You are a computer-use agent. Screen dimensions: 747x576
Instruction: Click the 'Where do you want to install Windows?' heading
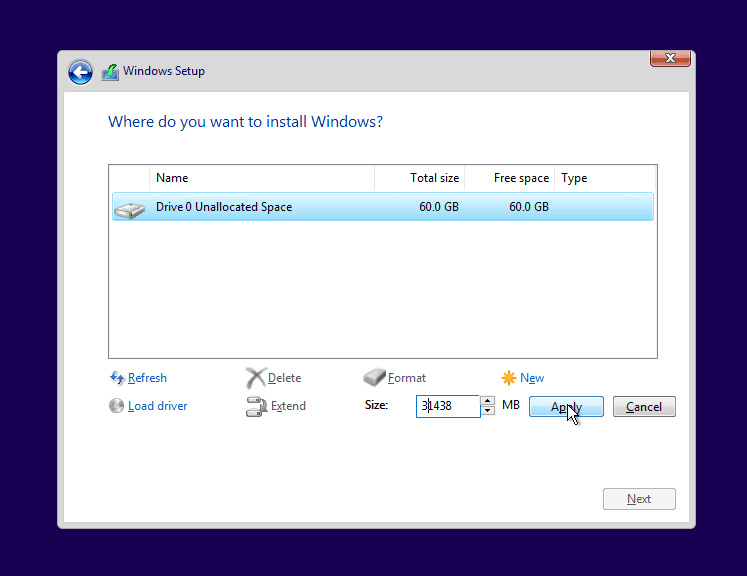tap(245, 122)
